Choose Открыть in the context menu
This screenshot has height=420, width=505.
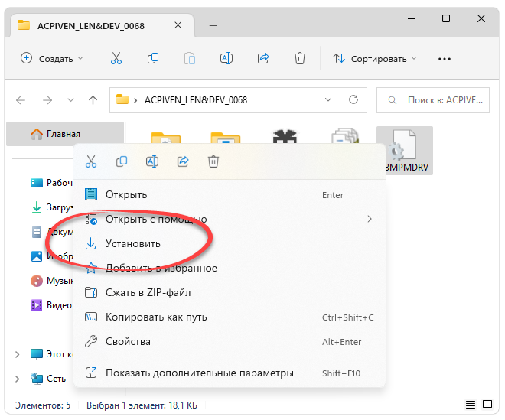230,194
